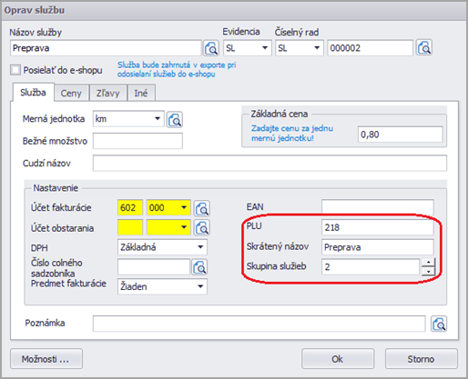468x379 pixels.
Task: Switch to the Ceny tab
Action: (x=71, y=93)
